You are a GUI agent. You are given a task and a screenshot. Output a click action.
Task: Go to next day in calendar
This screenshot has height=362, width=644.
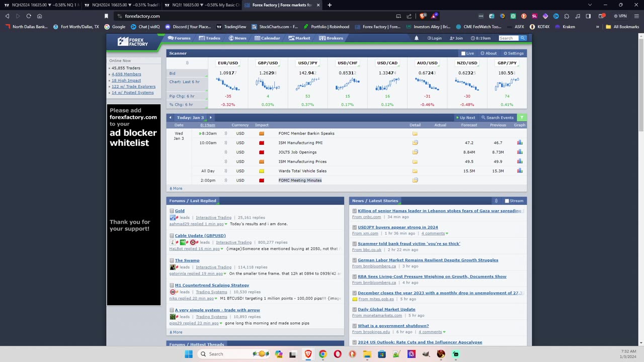pyautogui.click(x=210, y=118)
